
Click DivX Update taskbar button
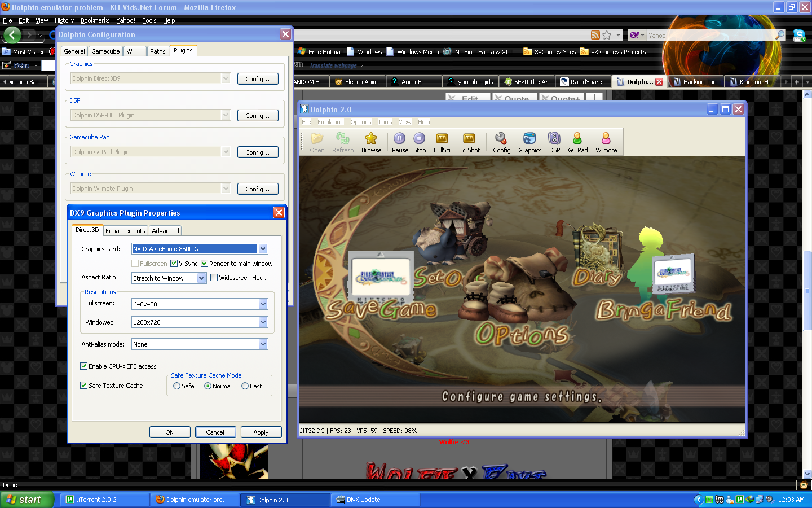376,500
